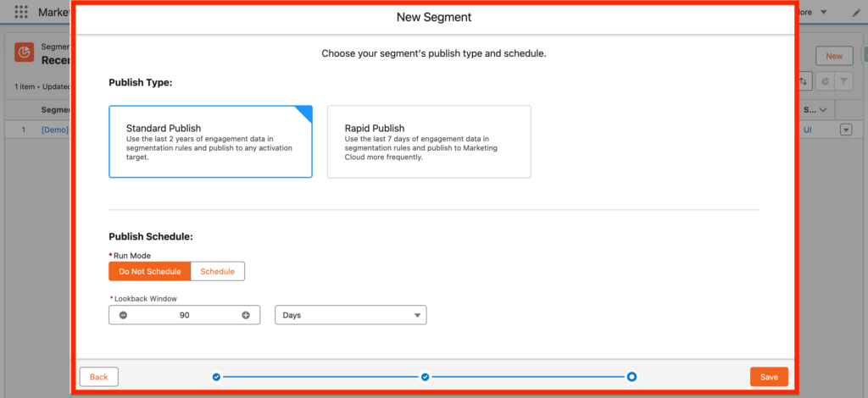Click the minus icon in Lookback Window

(123, 315)
